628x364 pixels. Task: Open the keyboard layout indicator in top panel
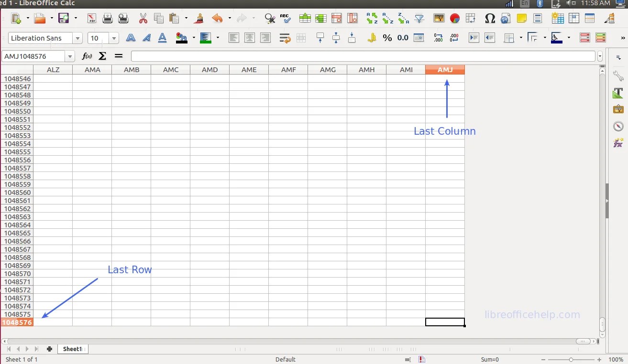point(524,3)
